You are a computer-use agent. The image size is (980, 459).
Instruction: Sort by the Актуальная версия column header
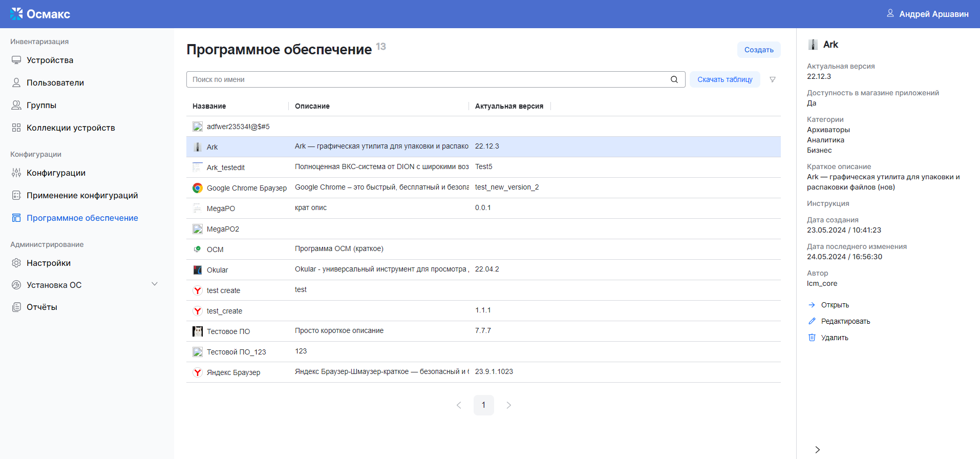(509, 106)
